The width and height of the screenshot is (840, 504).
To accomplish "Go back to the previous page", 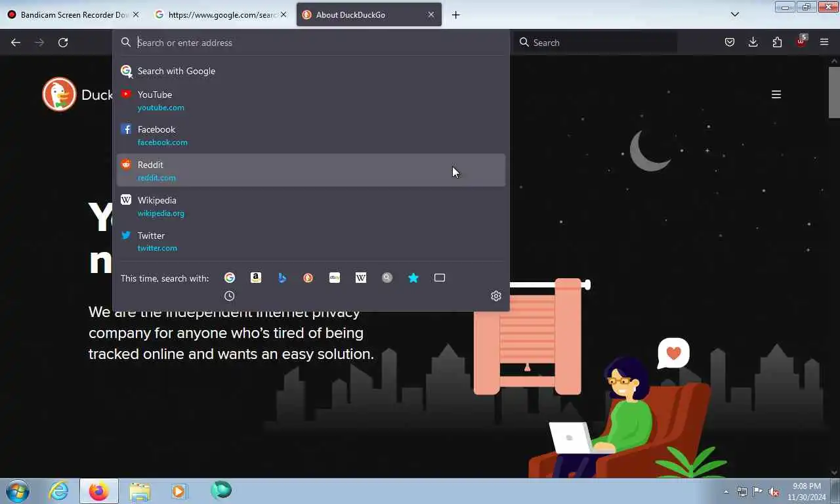I will click(16, 43).
